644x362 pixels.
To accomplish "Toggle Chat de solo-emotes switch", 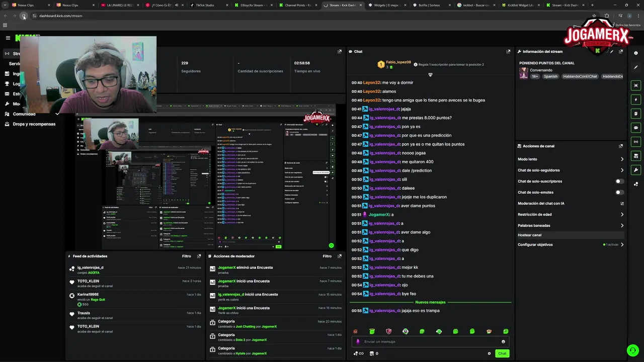I will click(620, 192).
